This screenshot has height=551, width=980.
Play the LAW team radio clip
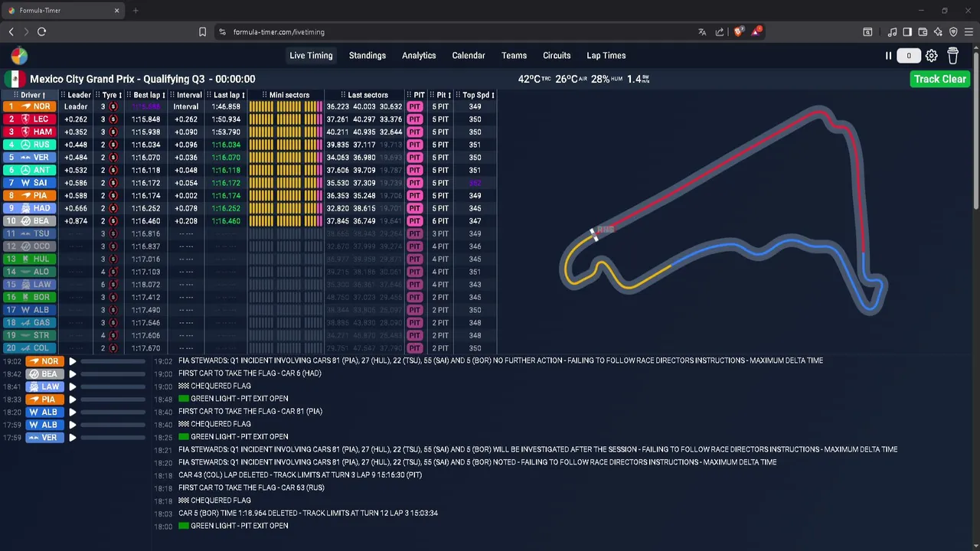[x=73, y=386]
